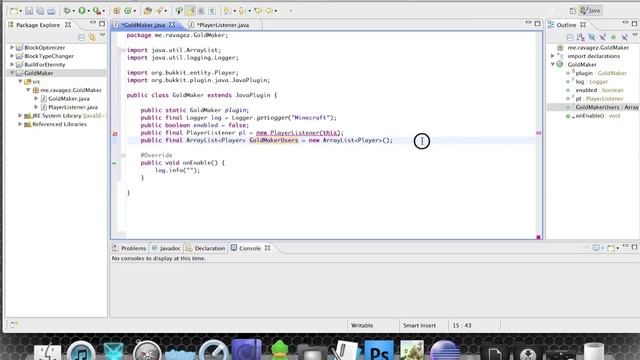Toggle Show Whitespace Characters icon
Viewport: 640px width, 360px height.
pos(212,11)
